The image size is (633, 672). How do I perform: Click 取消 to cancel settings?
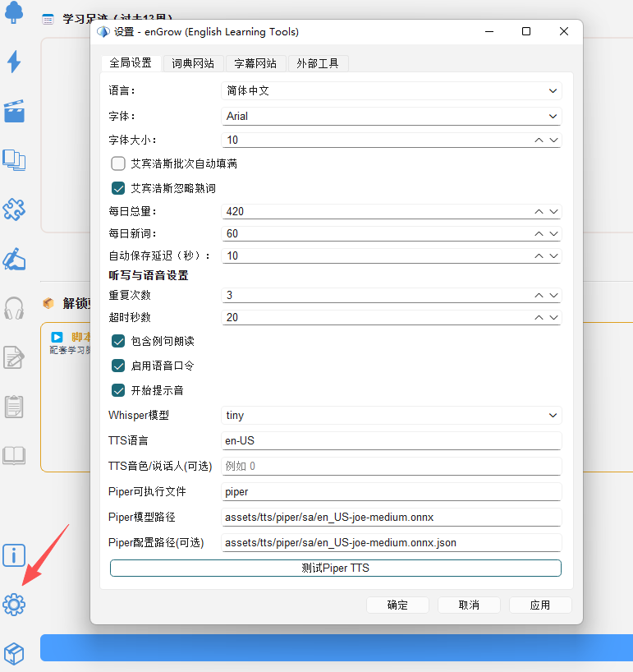469,605
